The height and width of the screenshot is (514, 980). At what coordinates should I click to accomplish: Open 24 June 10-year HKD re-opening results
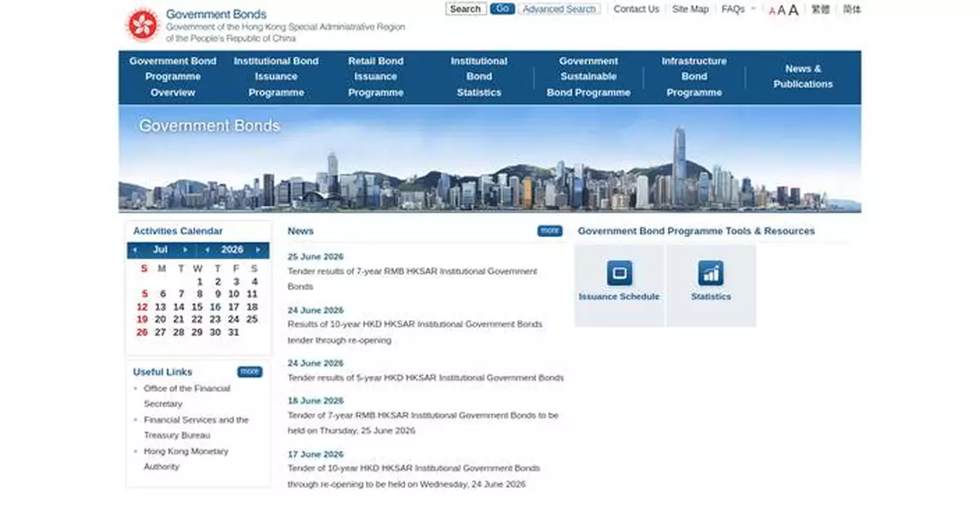pyautogui.click(x=415, y=332)
